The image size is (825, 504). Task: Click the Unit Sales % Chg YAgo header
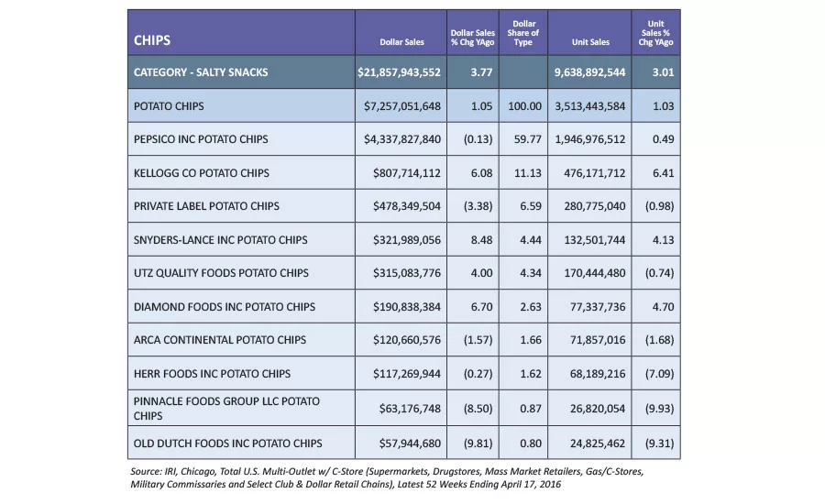655,33
